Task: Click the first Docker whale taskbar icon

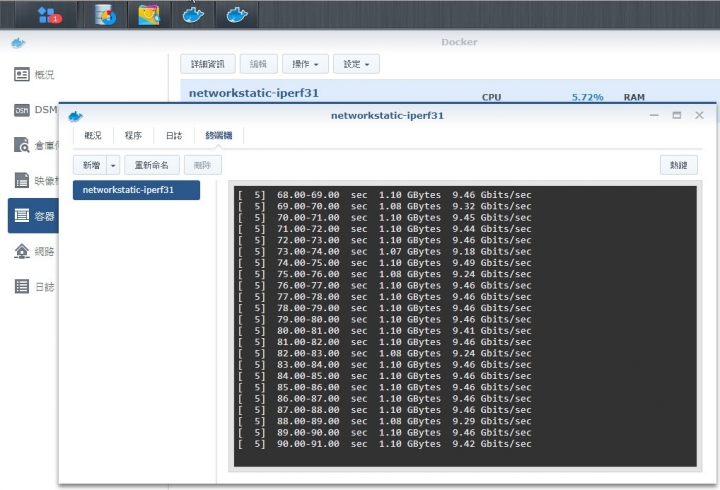Action: click(x=193, y=15)
